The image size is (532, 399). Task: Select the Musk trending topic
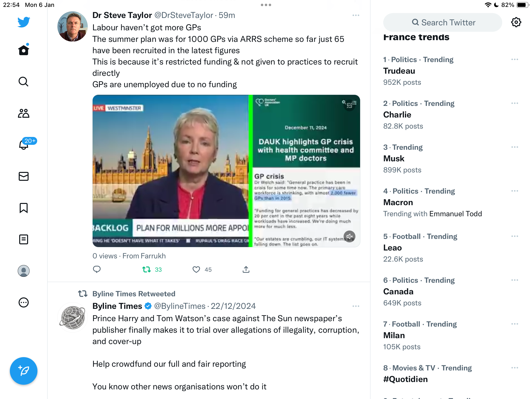[x=451, y=159]
